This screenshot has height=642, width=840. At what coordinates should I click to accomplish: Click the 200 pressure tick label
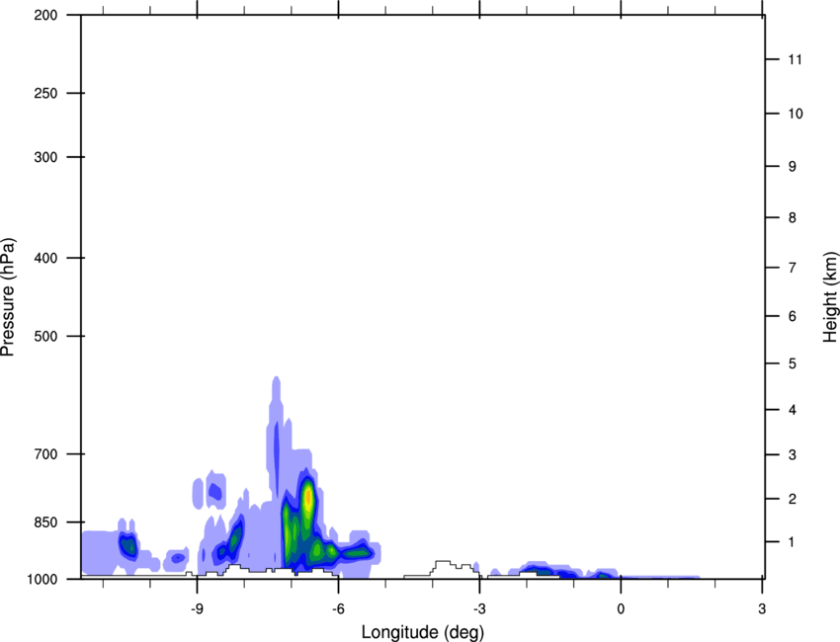[x=46, y=16]
